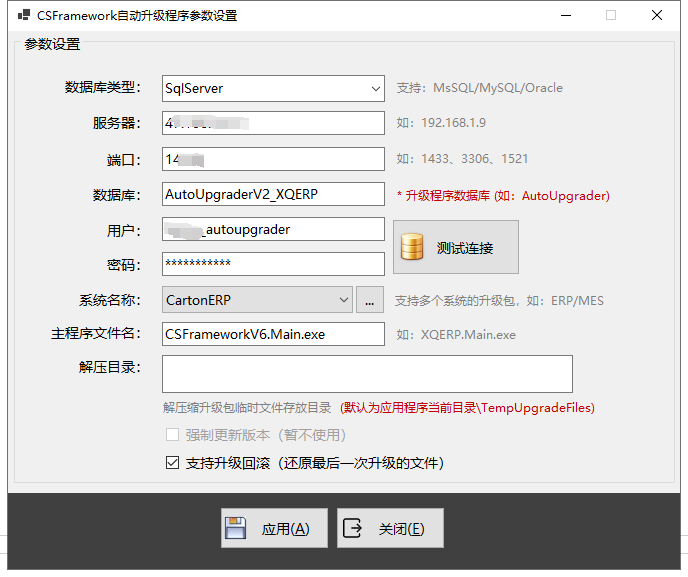The width and height of the screenshot is (688, 577).
Task: Focus the 端口 port input field
Action: coord(273,159)
